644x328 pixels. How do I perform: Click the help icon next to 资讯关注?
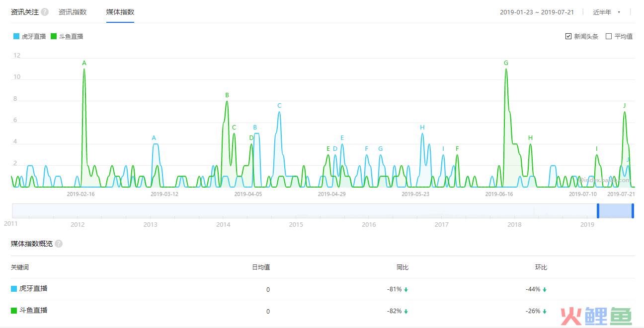tap(45, 12)
